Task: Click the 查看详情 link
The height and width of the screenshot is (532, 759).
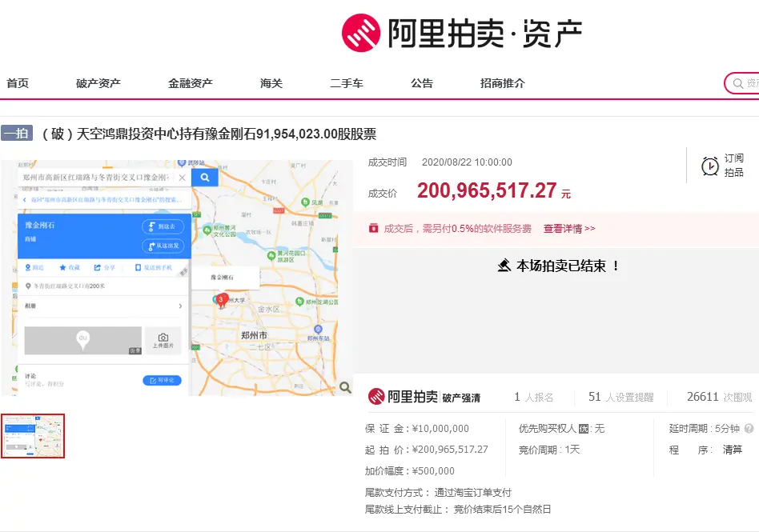Action: tap(569, 229)
